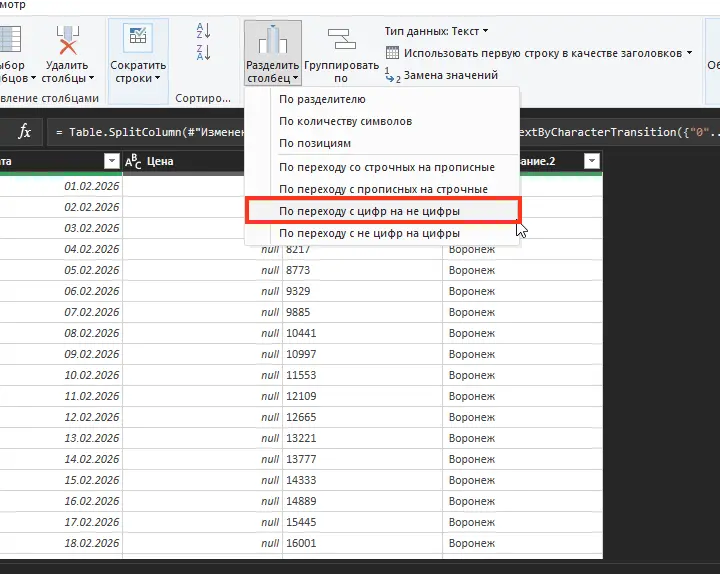Sort descending with the Z-A icon
The width and height of the screenshot is (720, 574).
pyautogui.click(x=203, y=52)
